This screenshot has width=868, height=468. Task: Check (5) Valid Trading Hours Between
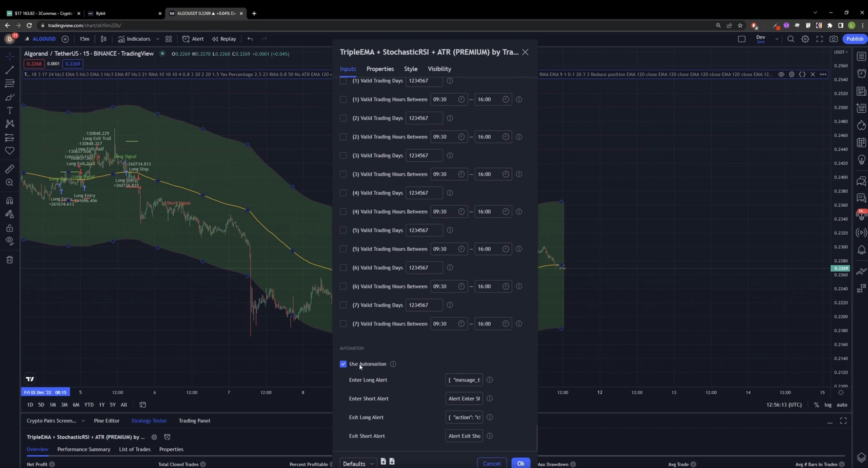click(343, 249)
